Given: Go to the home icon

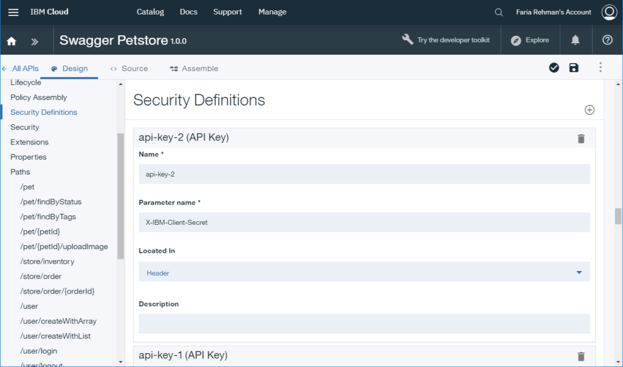Looking at the screenshot, I should (12, 41).
